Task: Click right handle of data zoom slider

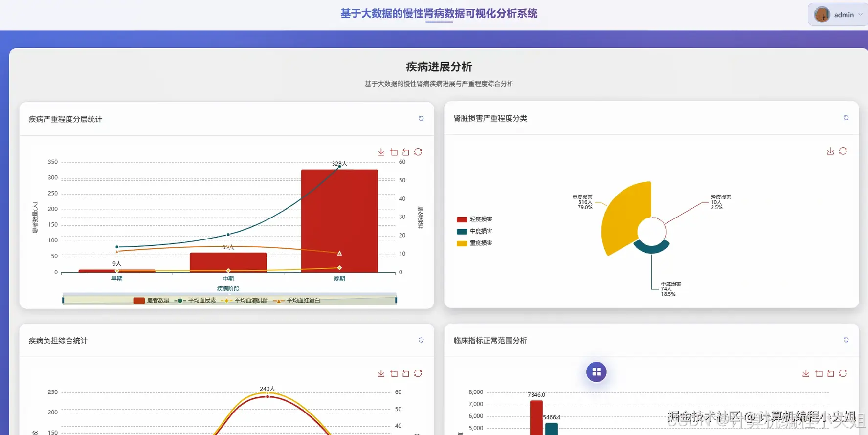Action: click(396, 300)
